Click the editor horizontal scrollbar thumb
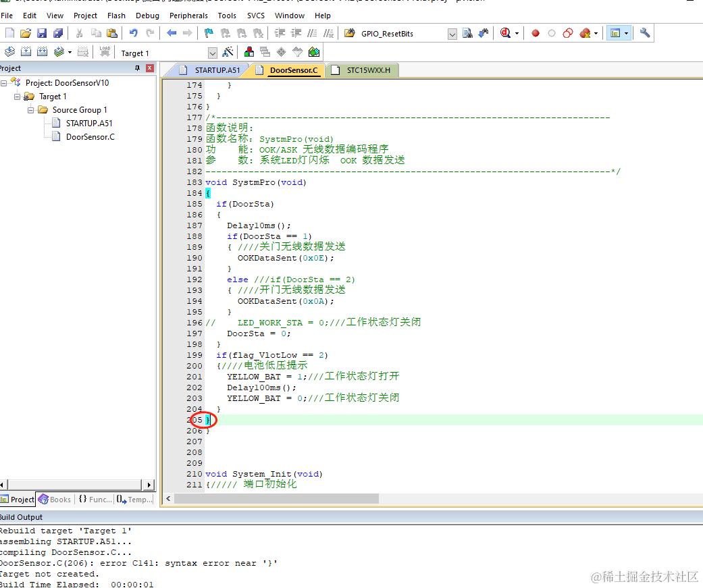The height and width of the screenshot is (588, 703). pos(276,498)
